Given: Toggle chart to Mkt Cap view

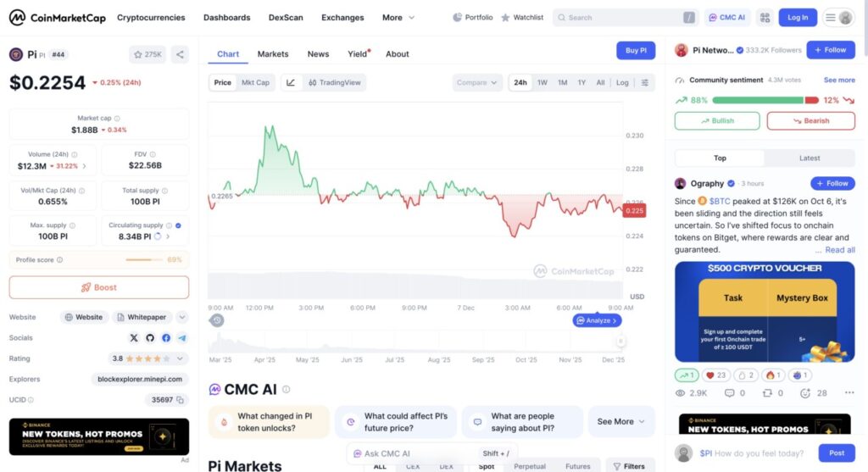Looking at the screenshot, I should 255,83.
